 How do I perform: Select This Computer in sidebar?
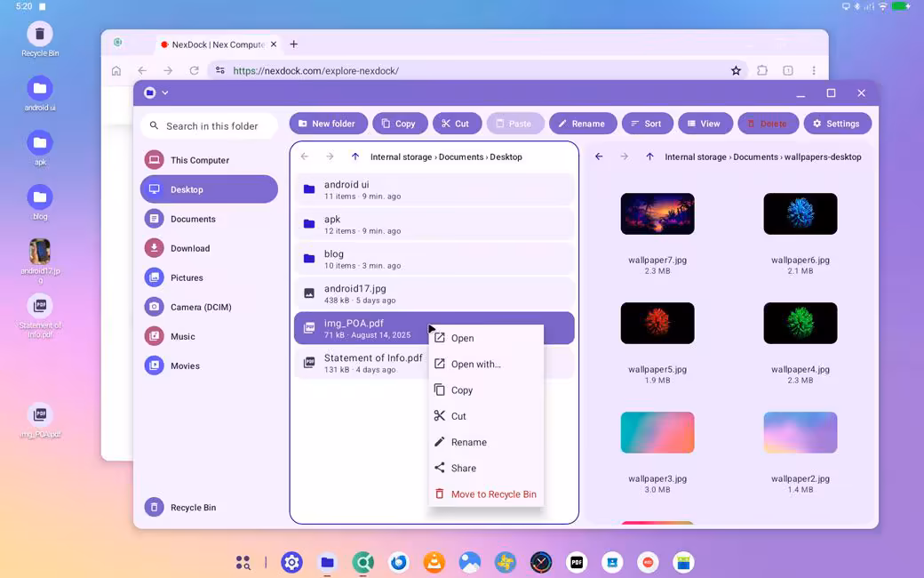coord(209,160)
